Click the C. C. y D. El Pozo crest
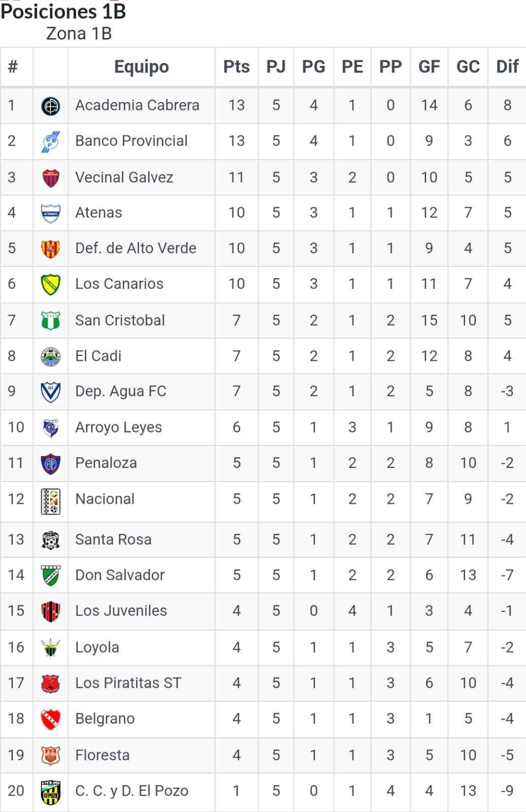526x812 pixels. point(51,792)
